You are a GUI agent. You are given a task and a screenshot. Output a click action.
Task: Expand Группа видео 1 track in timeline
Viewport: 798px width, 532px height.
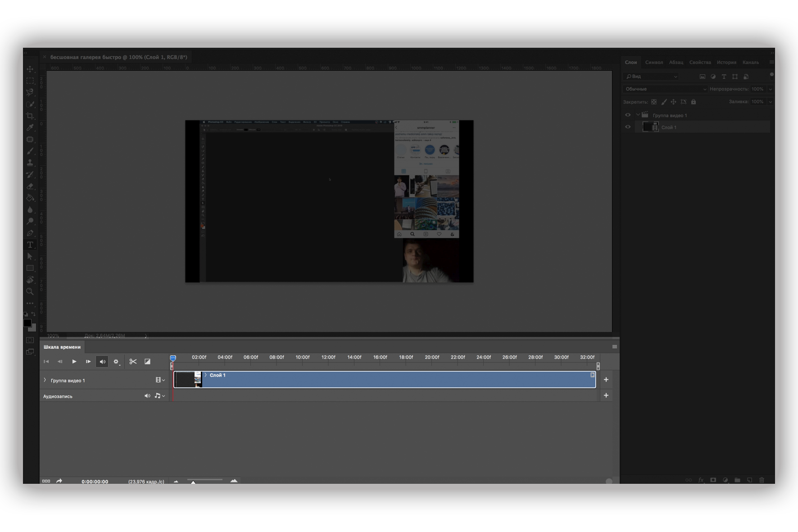(45, 380)
